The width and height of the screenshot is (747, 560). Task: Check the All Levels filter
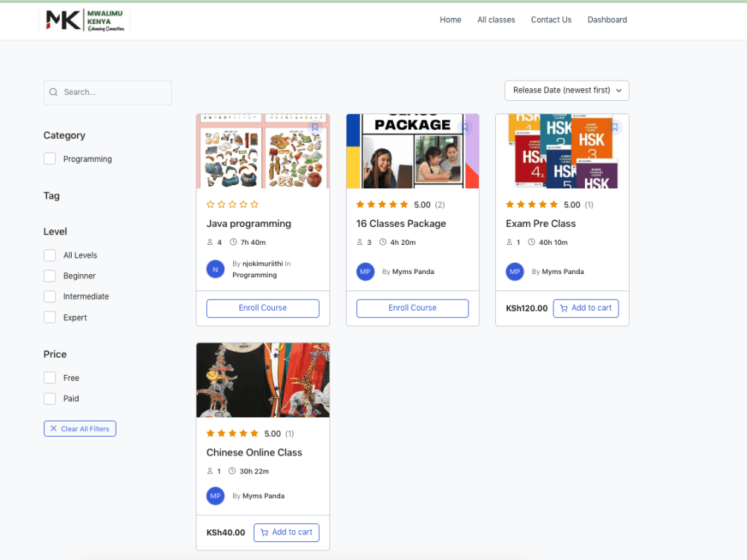point(50,255)
